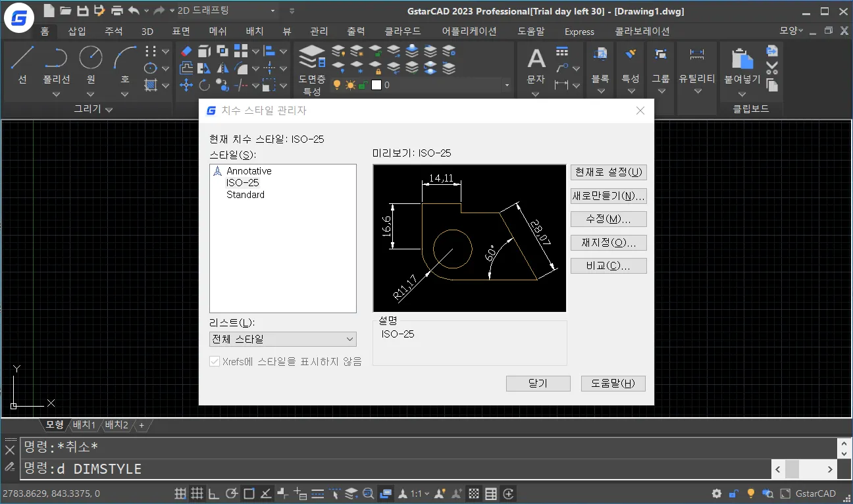Click the Undo arrow icon
The width and height of the screenshot is (853, 504).
click(134, 11)
